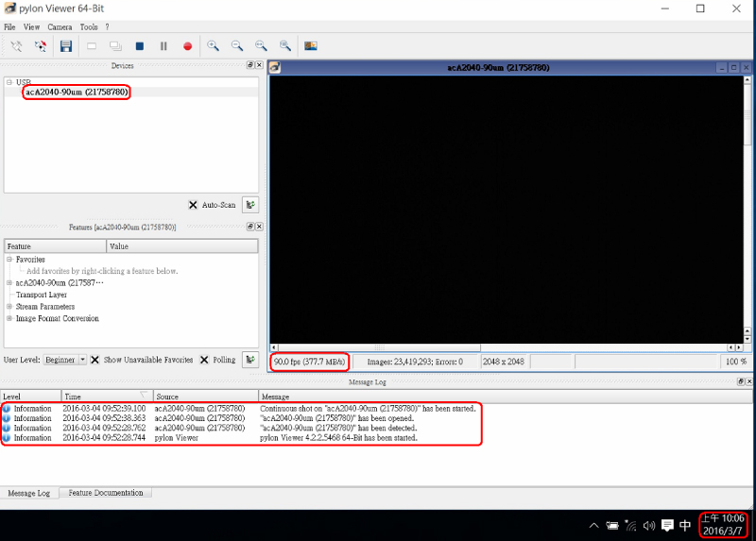Click the Save feature settings icon

[x=66, y=45]
